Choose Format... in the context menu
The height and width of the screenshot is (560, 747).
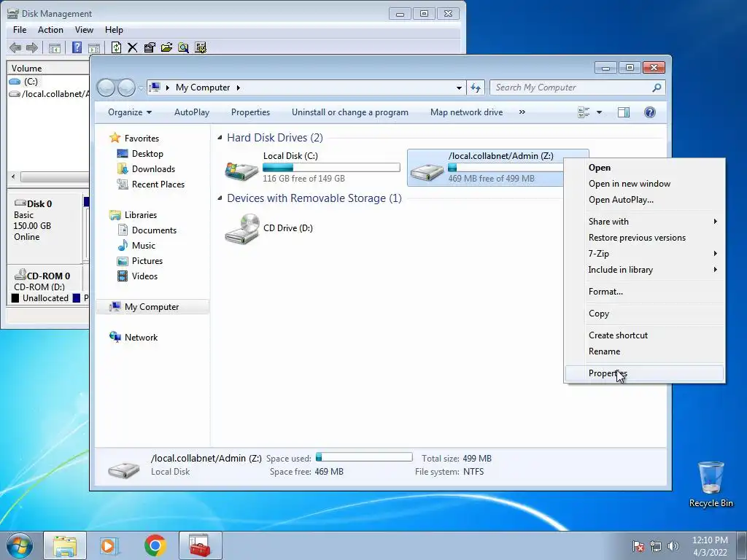tap(645, 292)
